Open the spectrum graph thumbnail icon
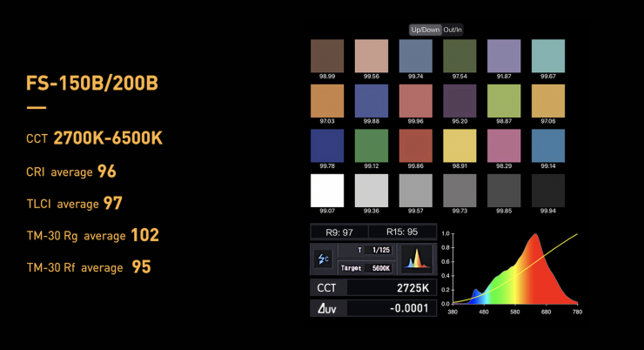The height and width of the screenshot is (350, 644). [x=415, y=259]
